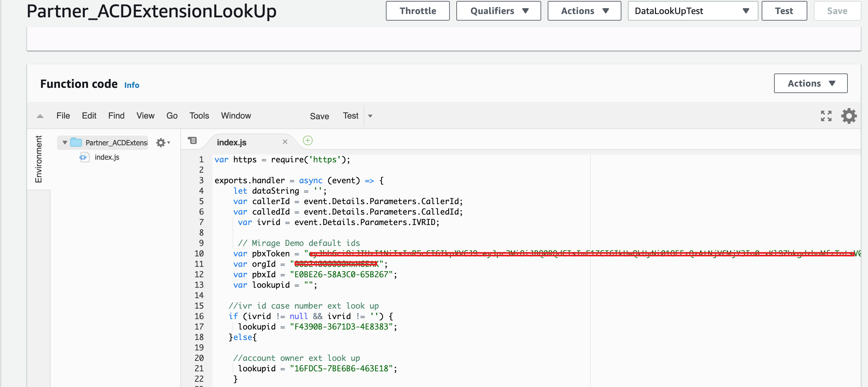Open top Actions dropdown
The image size is (868, 387).
click(584, 11)
